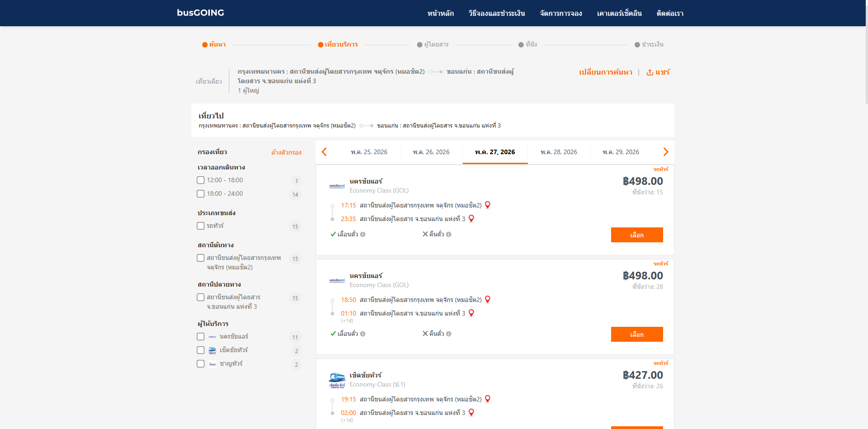Screen dimensions: 868x429
Task: Click the ชำระเงิน step indicator
Action: 649,44
